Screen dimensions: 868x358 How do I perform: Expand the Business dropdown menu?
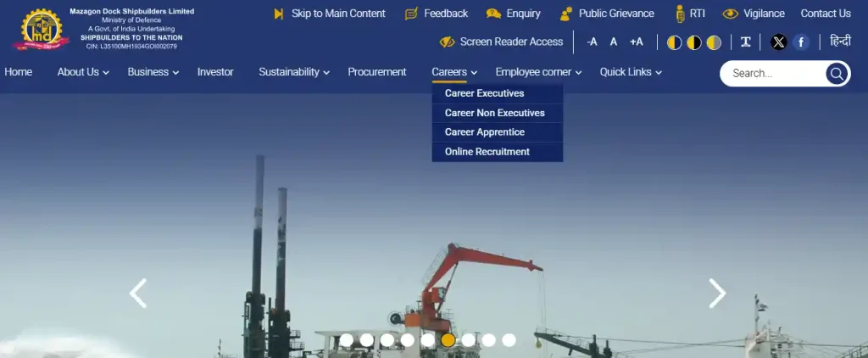153,72
